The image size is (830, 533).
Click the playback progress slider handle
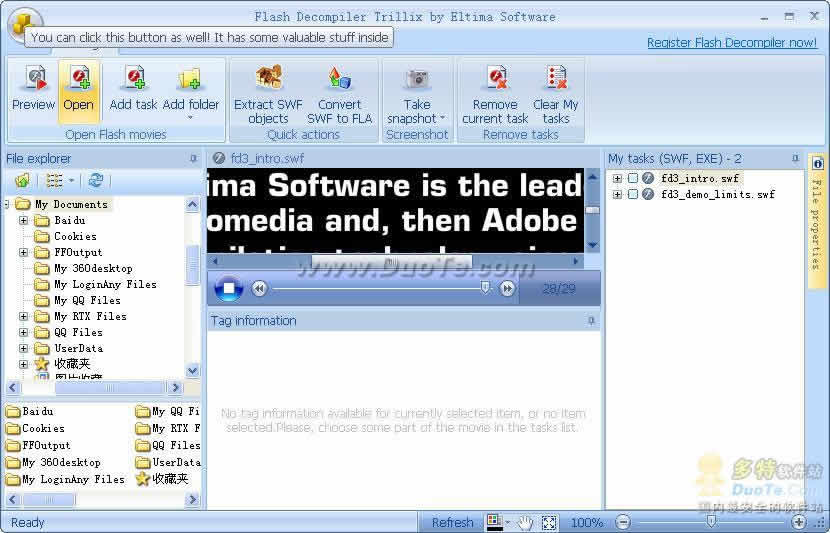click(x=484, y=287)
